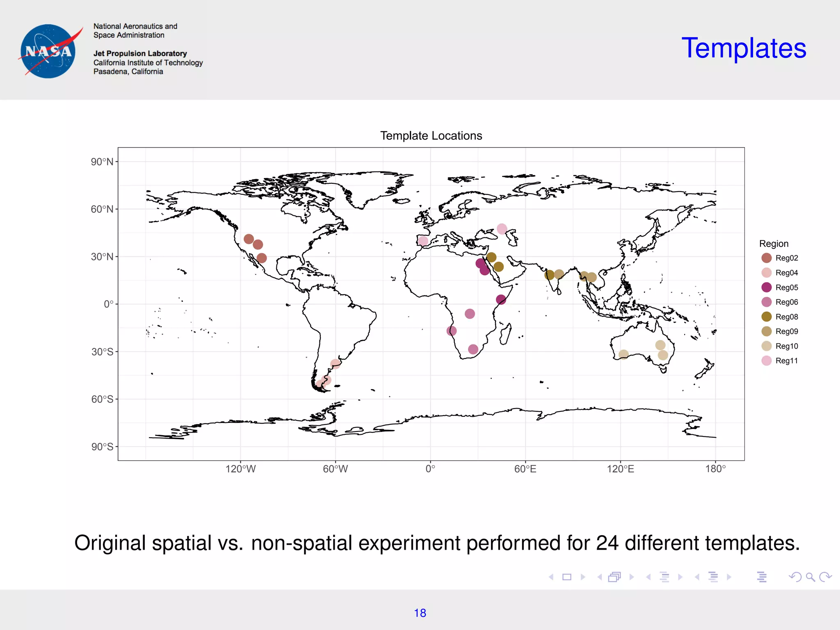Click the Beamer slide rectangle icon
The height and width of the screenshot is (630, 840).
pos(567,577)
